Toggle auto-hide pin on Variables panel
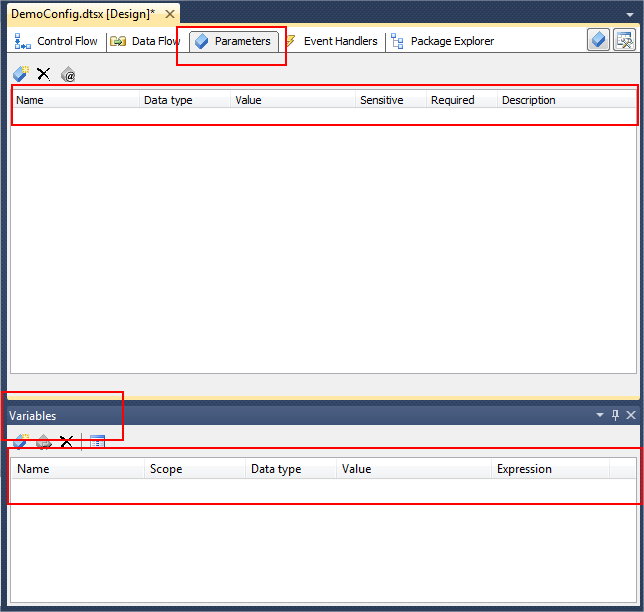Image resolution: width=644 pixels, height=612 pixels. [615, 415]
